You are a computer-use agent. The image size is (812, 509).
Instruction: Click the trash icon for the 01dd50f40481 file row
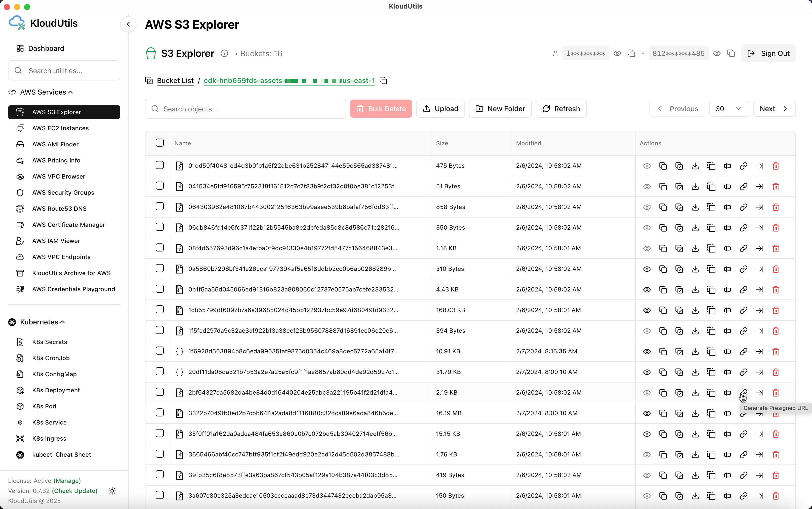776,166
